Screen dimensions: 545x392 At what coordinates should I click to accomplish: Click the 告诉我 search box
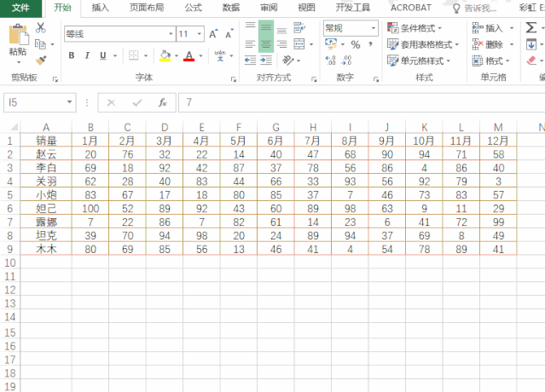pyautogui.click(x=475, y=8)
